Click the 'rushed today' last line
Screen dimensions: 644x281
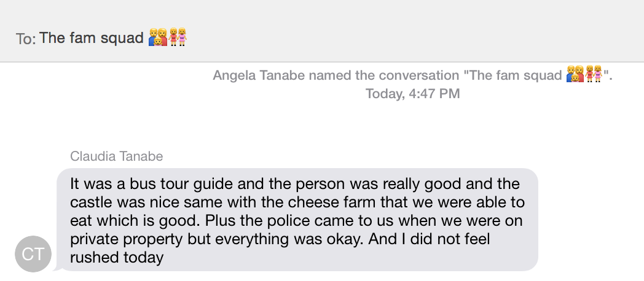pos(117,257)
